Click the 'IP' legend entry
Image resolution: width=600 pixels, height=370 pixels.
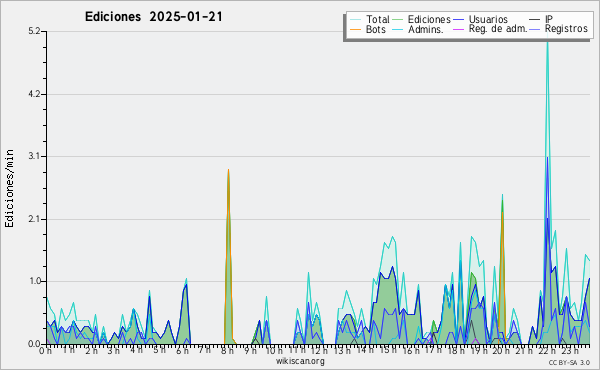[x=541, y=19]
